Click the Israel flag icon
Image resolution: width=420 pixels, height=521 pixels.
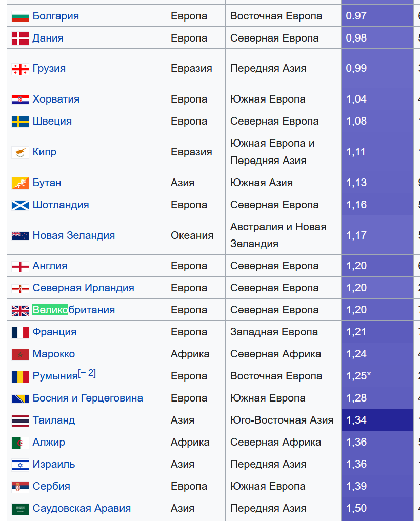[20, 465]
